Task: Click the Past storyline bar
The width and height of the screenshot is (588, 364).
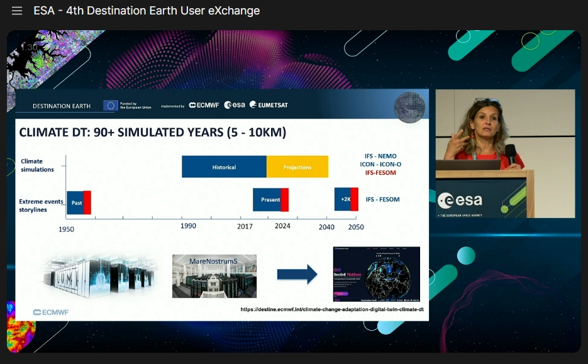Action: (x=79, y=202)
